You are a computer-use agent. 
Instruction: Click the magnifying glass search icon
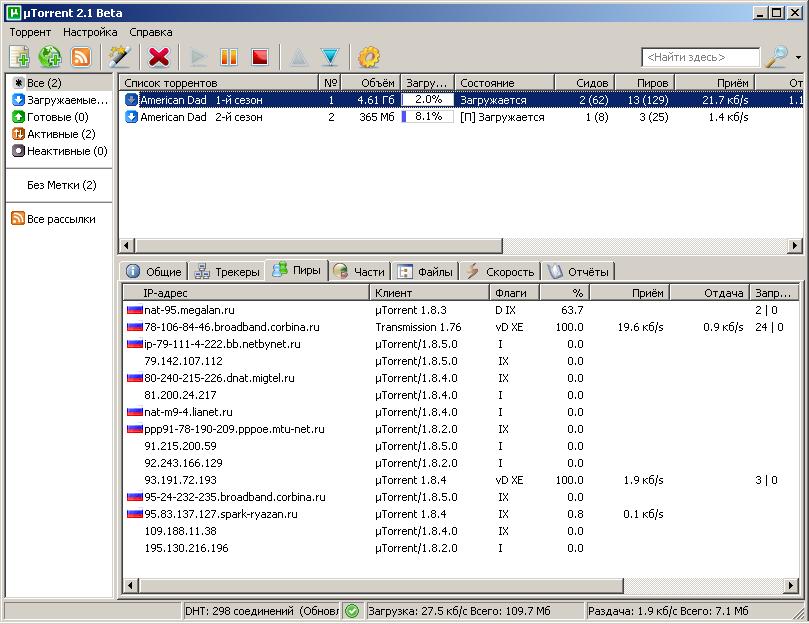coord(776,57)
